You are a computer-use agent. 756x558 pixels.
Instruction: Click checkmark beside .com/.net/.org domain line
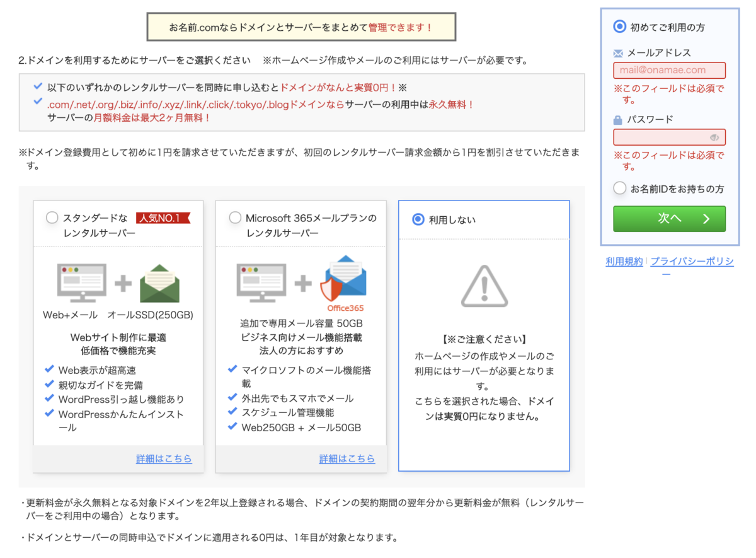pyautogui.click(x=38, y=102)
